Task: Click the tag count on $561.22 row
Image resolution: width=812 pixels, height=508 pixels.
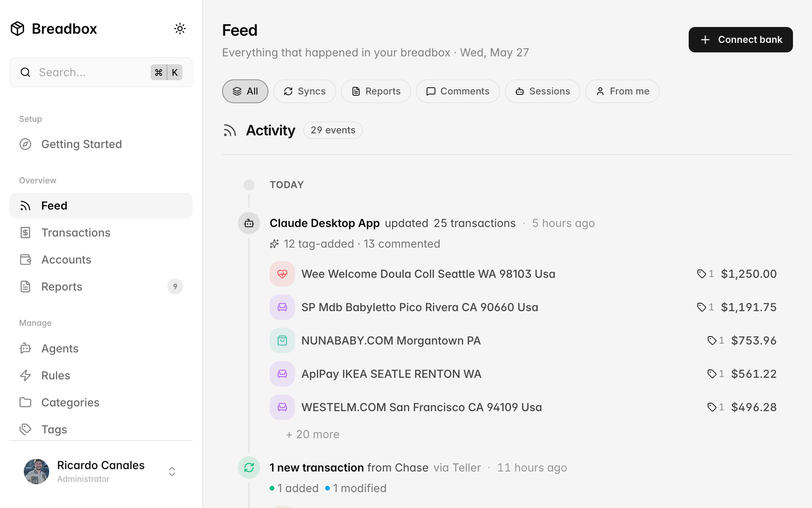Action: click(716, 374)
